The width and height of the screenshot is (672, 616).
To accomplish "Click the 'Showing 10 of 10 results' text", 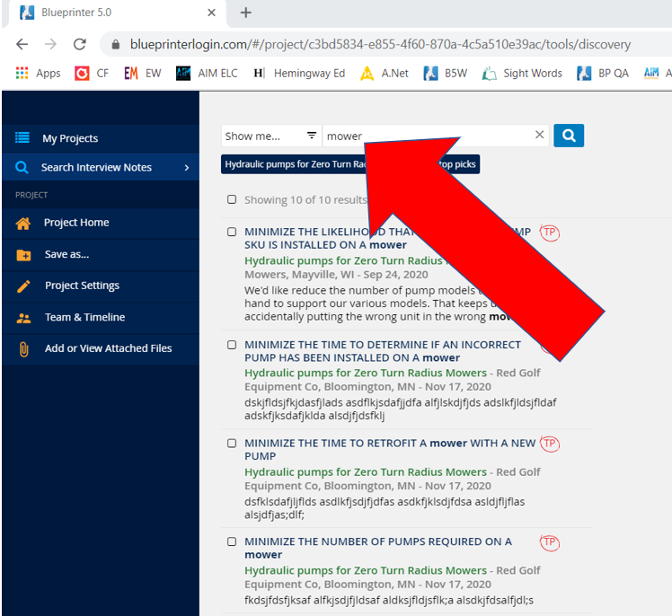I will 305,200.
